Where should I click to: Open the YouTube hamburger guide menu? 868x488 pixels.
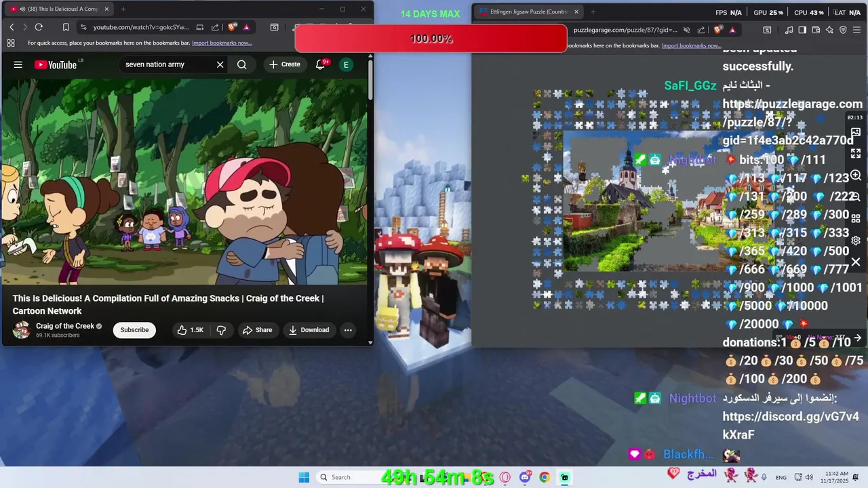[18, 64]
